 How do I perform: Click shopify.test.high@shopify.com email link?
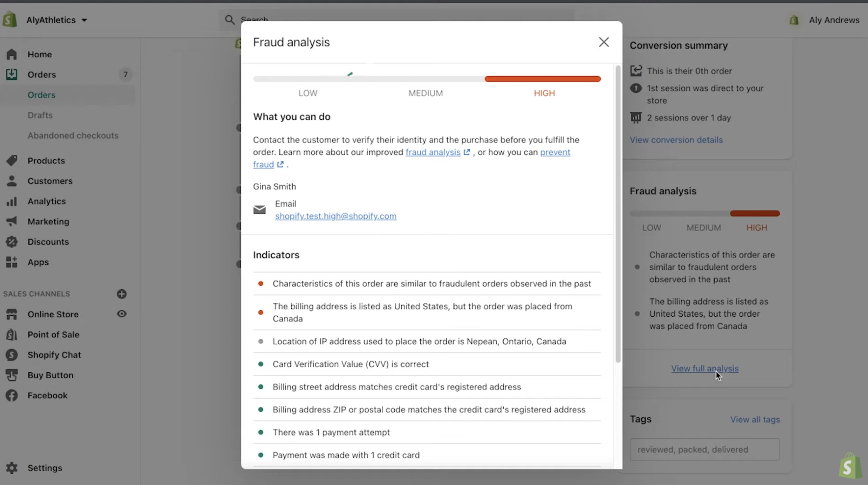(x=335, y=216)
